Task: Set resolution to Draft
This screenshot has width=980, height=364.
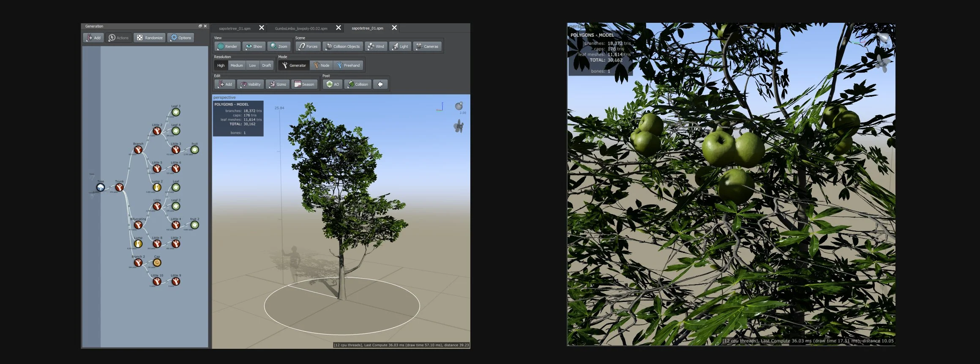Action: click(x=266, y=65)
